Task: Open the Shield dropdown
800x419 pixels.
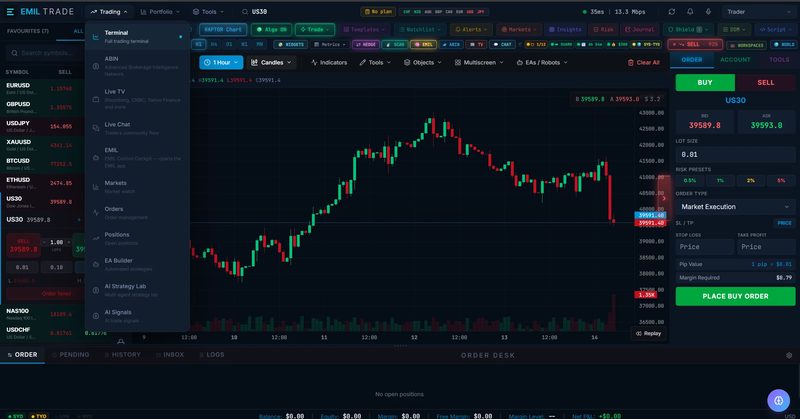Action: (688, 30)
